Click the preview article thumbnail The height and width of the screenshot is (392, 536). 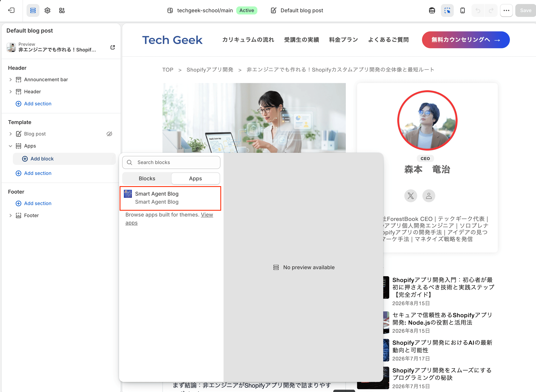point(11,47)
